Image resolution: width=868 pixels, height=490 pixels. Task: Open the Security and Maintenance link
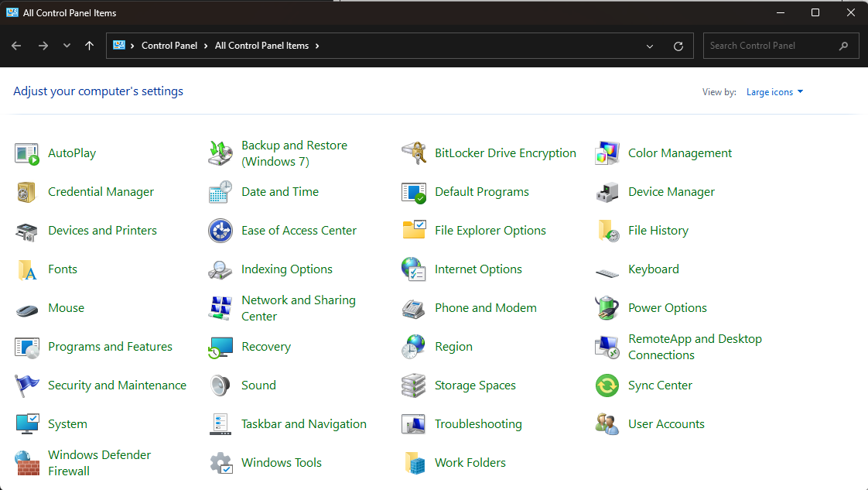point(117,385)
